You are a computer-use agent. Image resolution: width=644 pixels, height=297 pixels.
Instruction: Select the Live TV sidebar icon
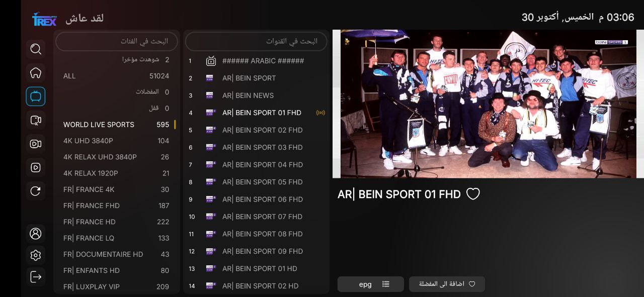tap(36, 96)
